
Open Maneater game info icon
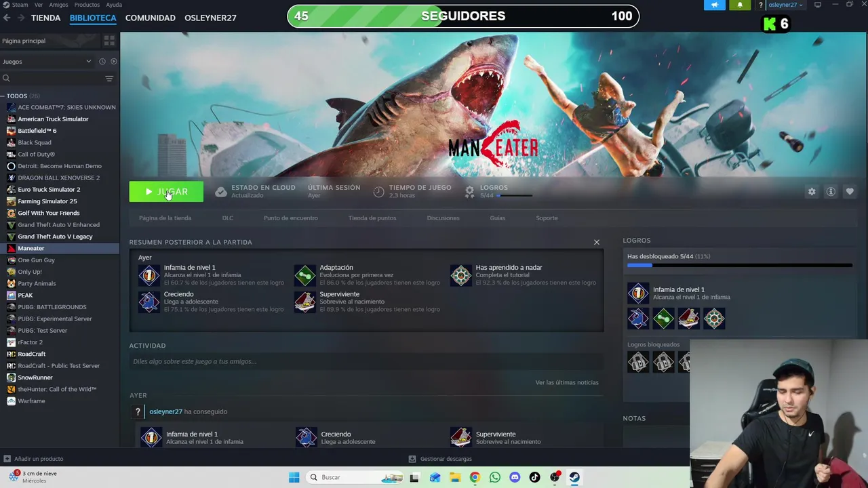click(831, 192)
